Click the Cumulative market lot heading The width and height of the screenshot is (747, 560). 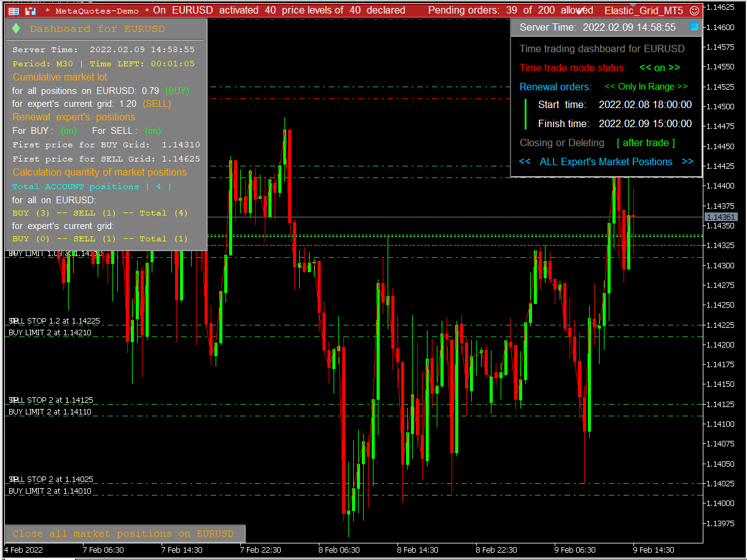(60, 77)
